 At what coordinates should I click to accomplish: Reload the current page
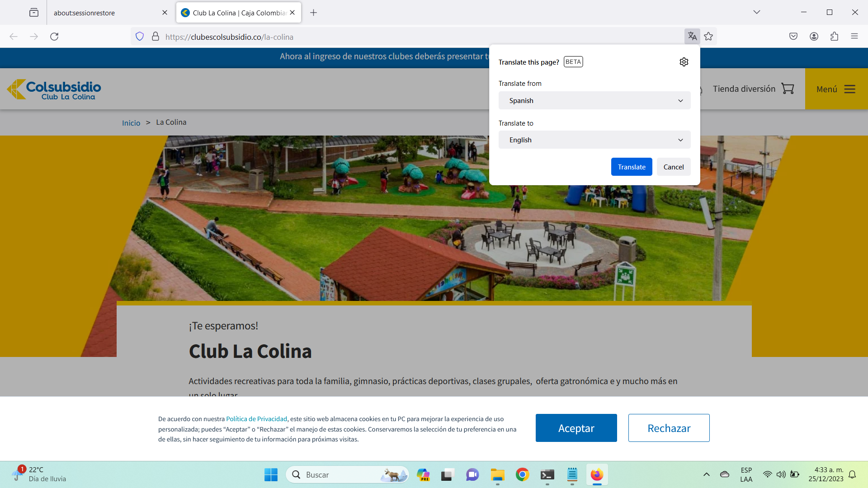[54, 37]
